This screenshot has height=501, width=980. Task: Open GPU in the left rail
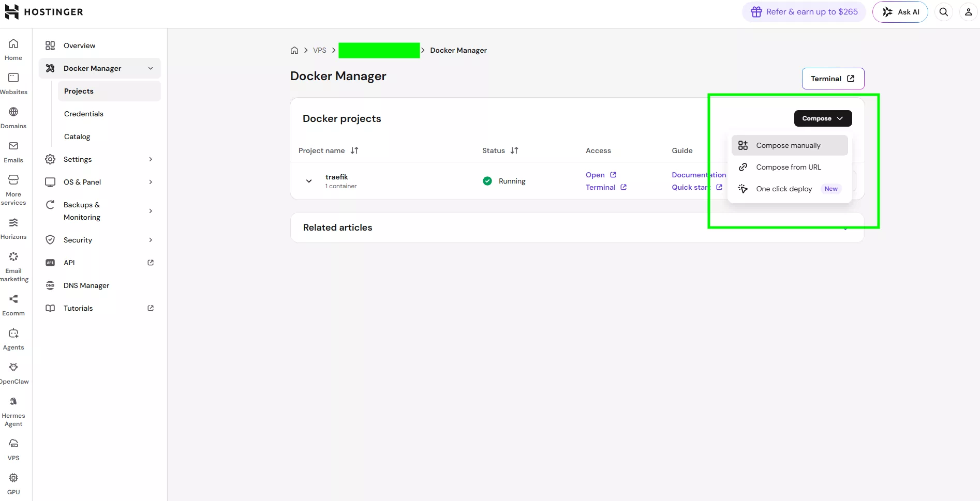coord(13,484)
